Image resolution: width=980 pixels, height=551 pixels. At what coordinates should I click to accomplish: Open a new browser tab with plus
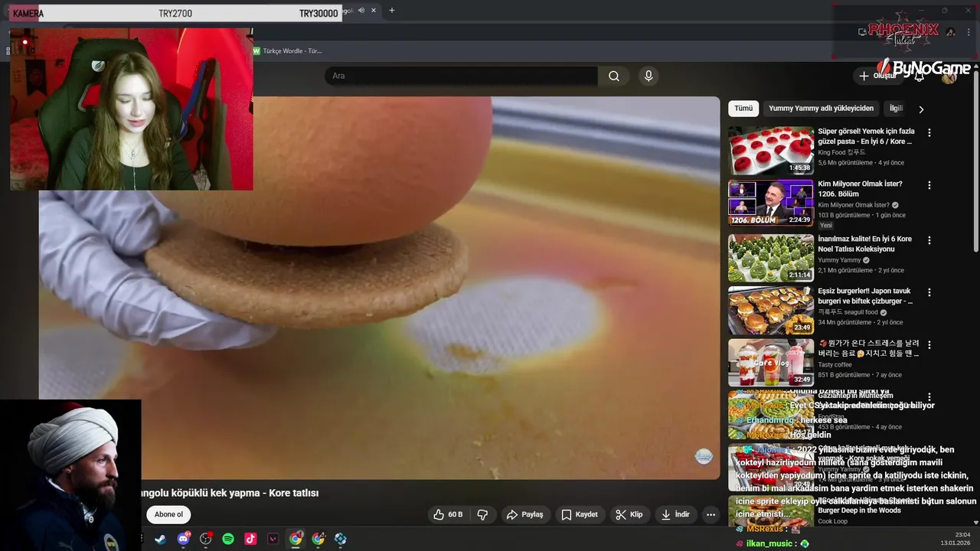pyautogui.click(x=392, y=11)
